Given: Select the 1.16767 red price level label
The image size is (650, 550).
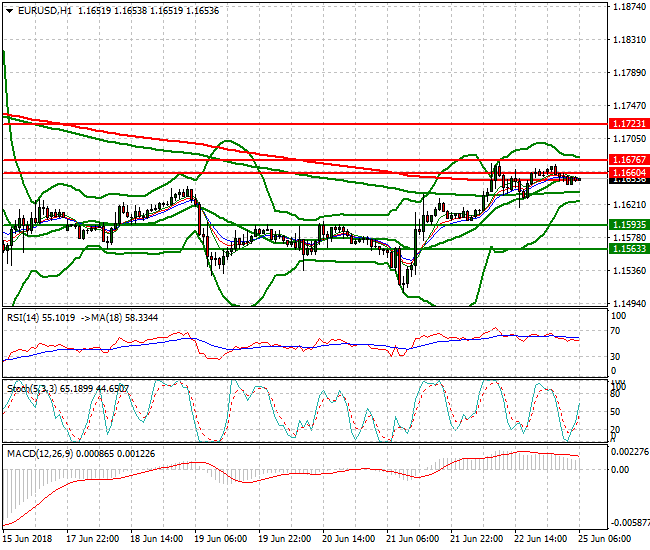Looking at the screenshot, I should pyautogui.click(x=629, y=160).
